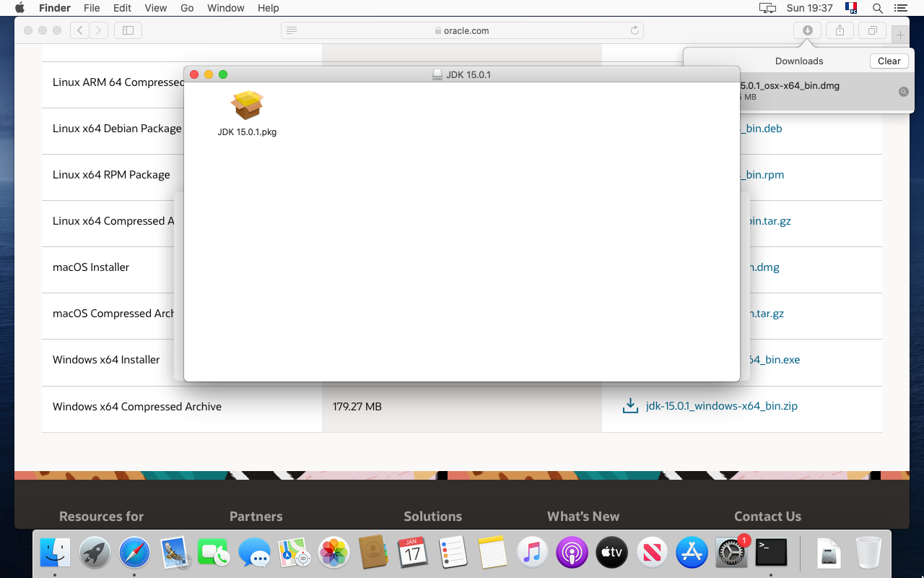Open Photos from the Dock

coord(334,553)
